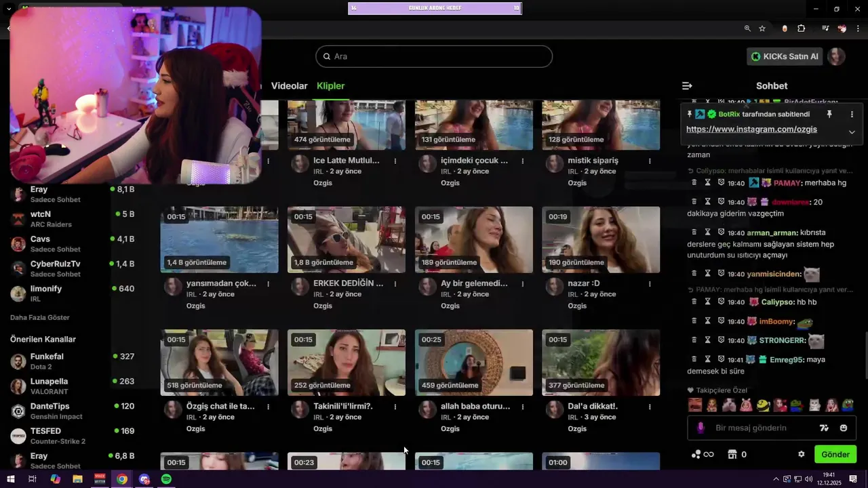Click Daha Fazla Göster in sidebar
The height and width of the screenshot is (488, 868).
pyautogui.click(x=40, y=317)
